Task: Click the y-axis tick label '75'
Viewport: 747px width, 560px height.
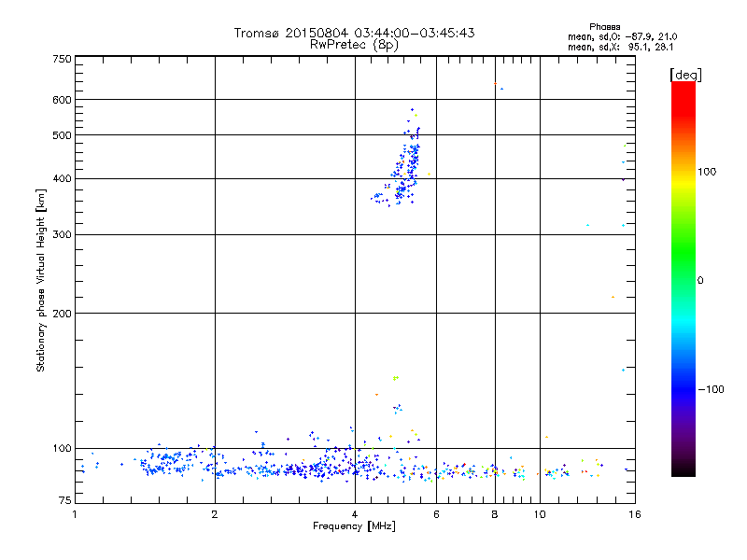Action: coord(65,500)
